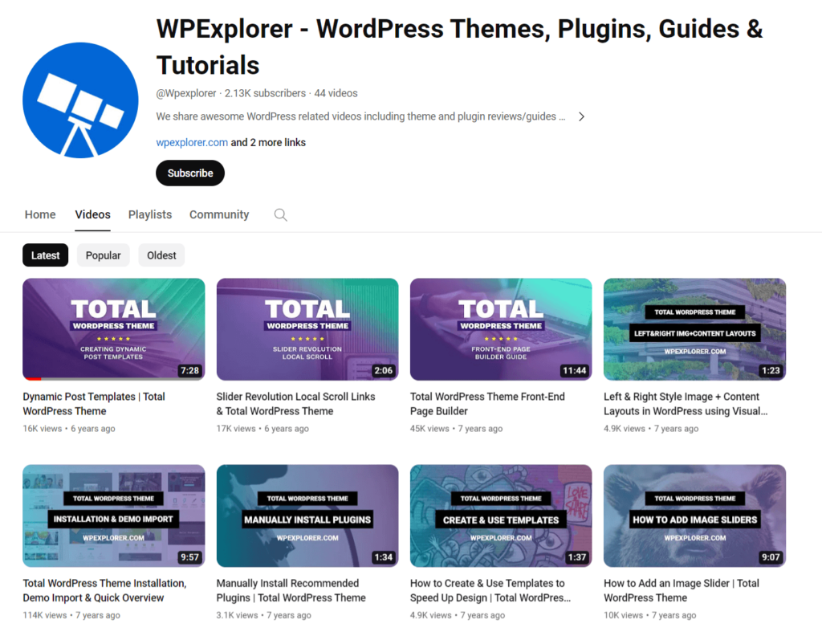Open the Left&Right Img+Content Layouts thumbnail
The height and width of the screenshot is (644, 822).
694,329
